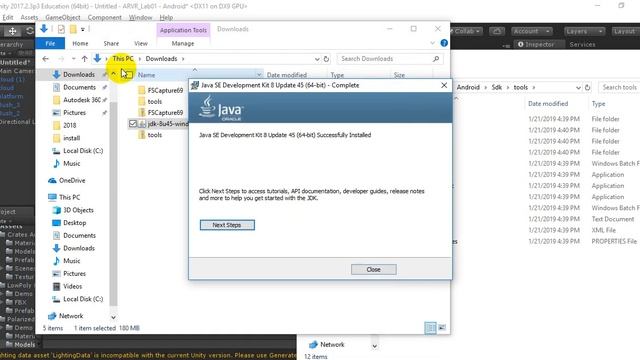Open Videos under This PC
The height and width of the screenshot is (360, 640).
tap(72, 286)
